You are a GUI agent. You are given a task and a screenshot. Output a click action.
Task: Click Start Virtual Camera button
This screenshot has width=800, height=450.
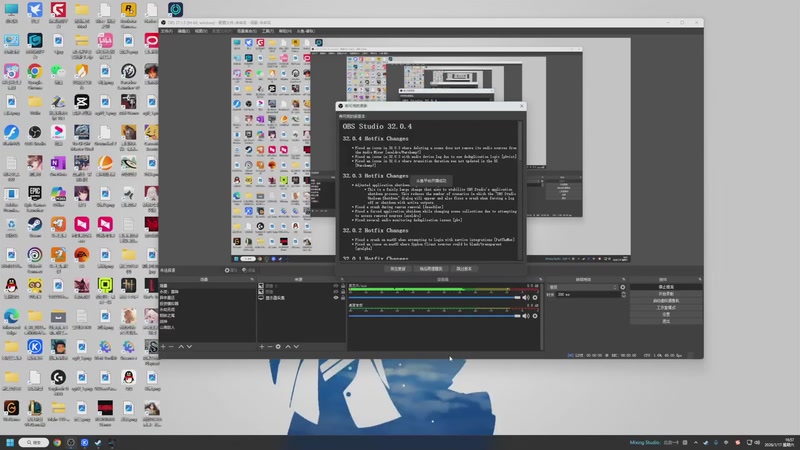coord(666,301)
